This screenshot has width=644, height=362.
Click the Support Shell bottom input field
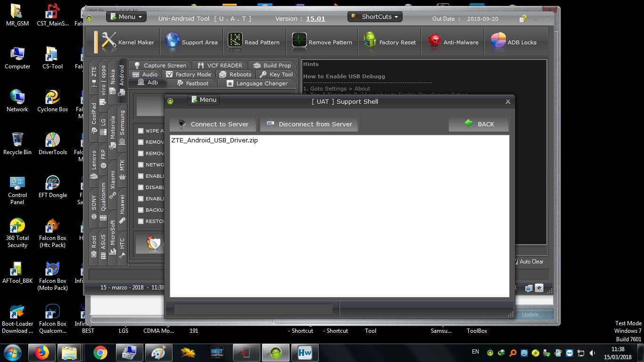point(253,309)
